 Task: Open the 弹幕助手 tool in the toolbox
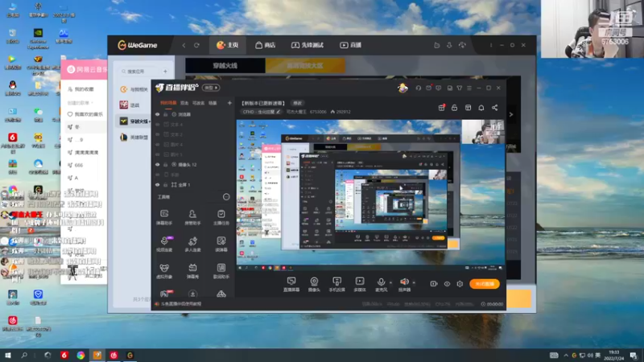click(164, 217)
